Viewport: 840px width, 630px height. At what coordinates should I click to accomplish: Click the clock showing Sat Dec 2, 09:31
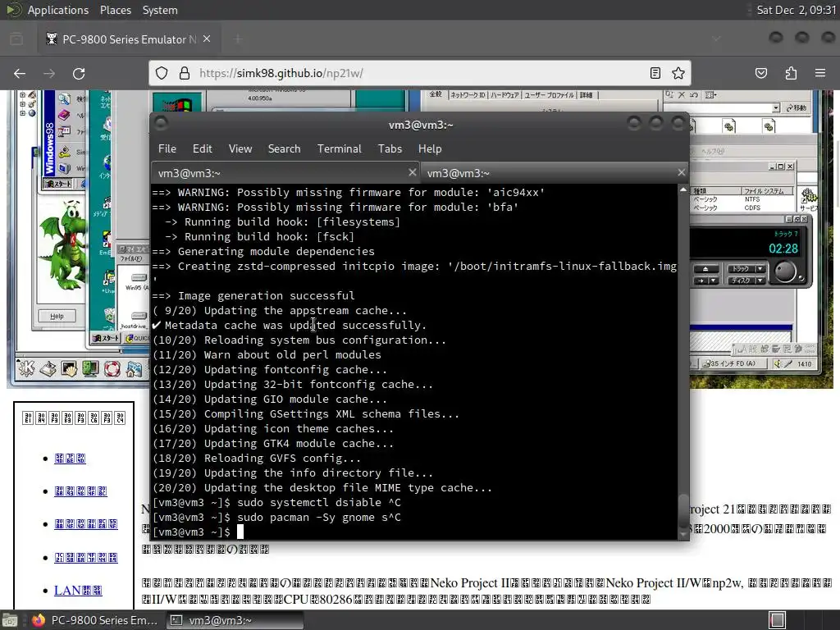[x=796, y=10]
